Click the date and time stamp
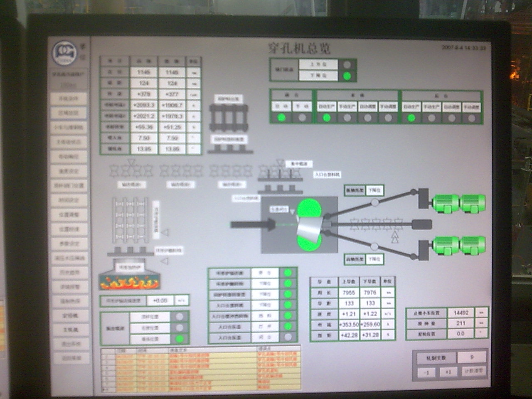Screen dimensions: 532x399 [463, 48]
